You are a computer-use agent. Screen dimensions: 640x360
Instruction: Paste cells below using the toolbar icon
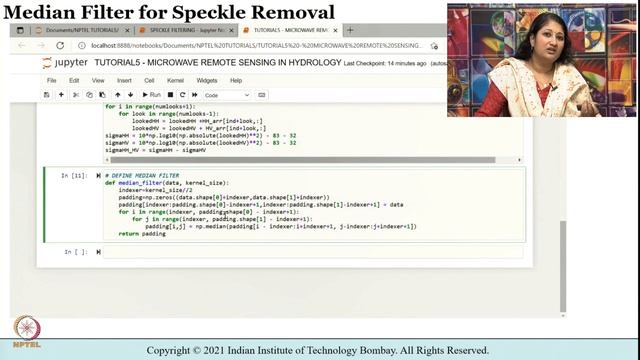click(x=102, y=95)
